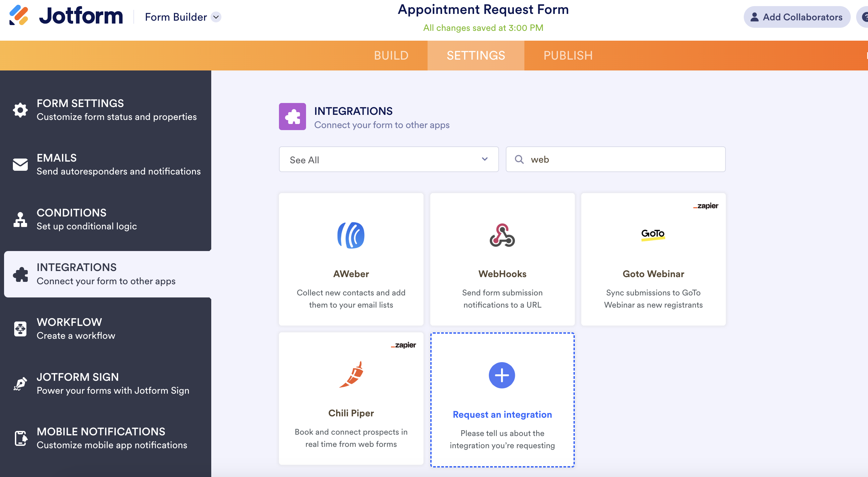Click the integrations search field containing web
The height and width of the screenshot is (477, 868).
[x=615, y=159]
